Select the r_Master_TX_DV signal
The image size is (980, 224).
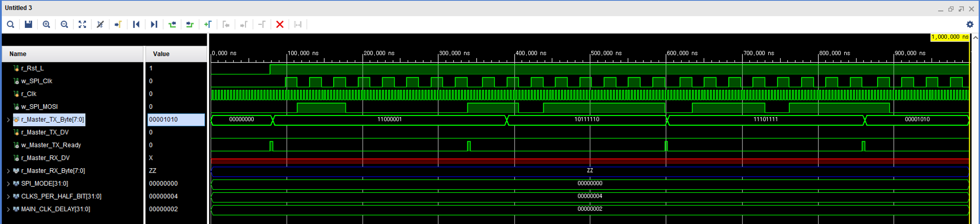(45, 132)
